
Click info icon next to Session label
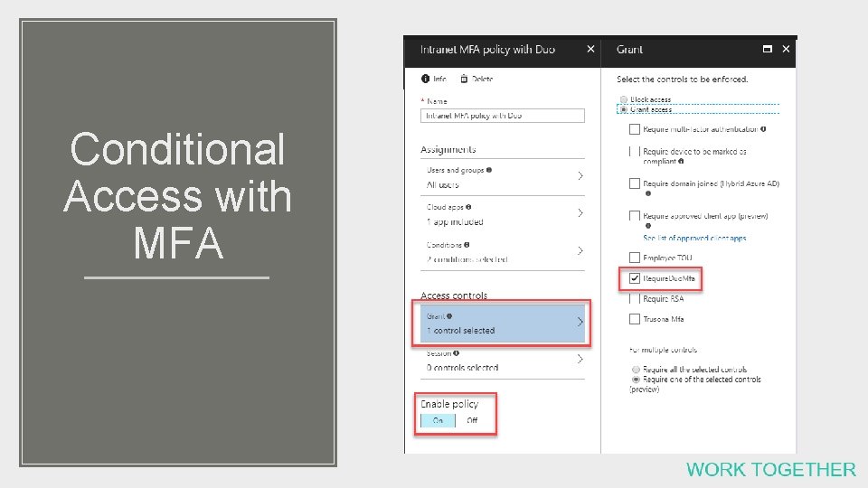pyautogui.click(x=456, y=352)
